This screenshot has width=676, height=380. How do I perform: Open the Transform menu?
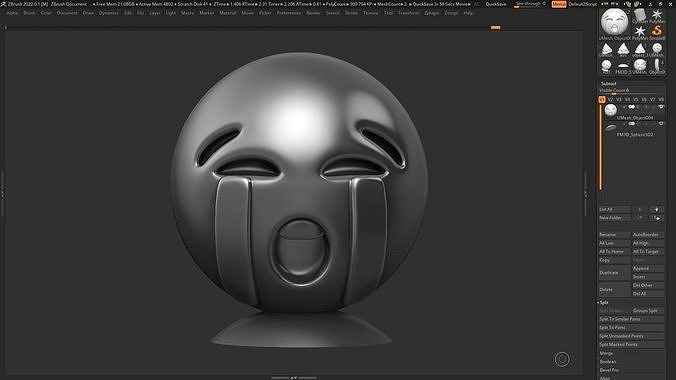pyautogui.click(x=408, y=13)
